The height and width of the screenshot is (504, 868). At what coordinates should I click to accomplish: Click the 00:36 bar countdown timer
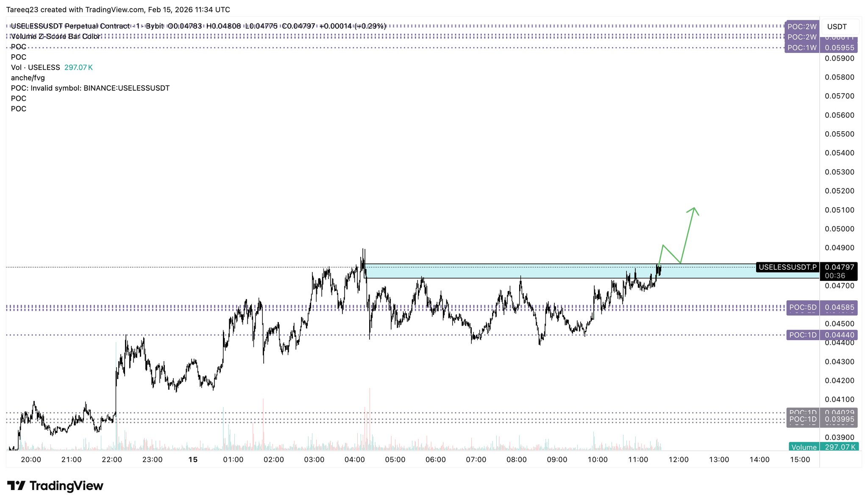835,276
